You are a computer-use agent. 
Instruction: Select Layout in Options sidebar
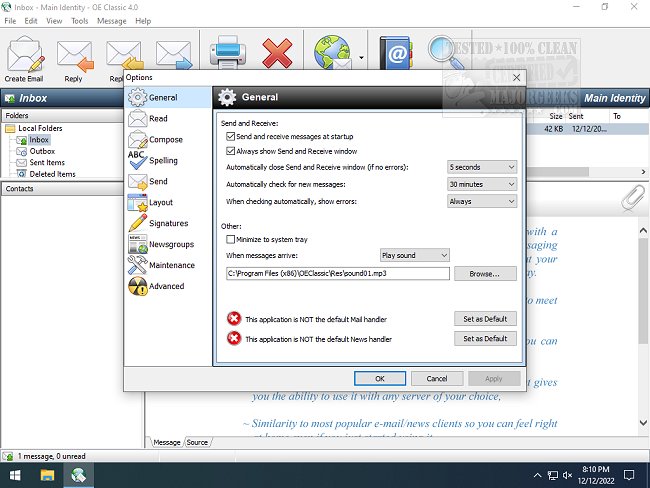pos(168,202)
